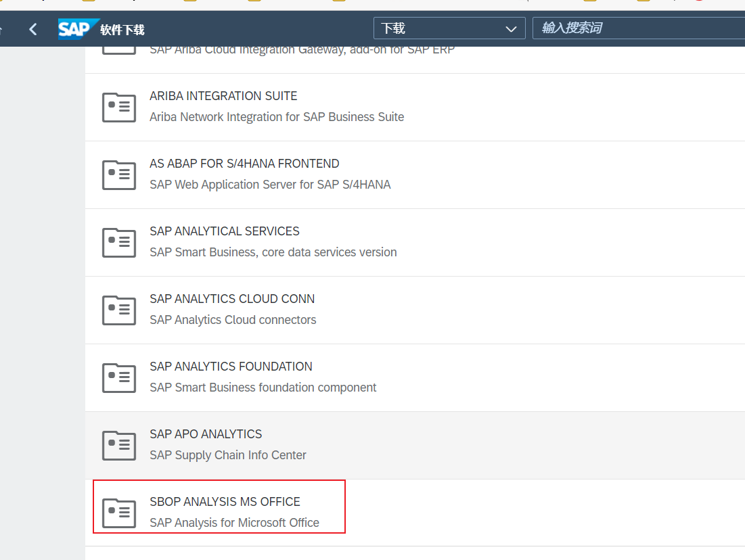The width and height of the screenshot is (745, 560).
Task: Click the folder icon for SBOP ANALYSIS MS OFFICE
Action: click(x=119, y=513)
